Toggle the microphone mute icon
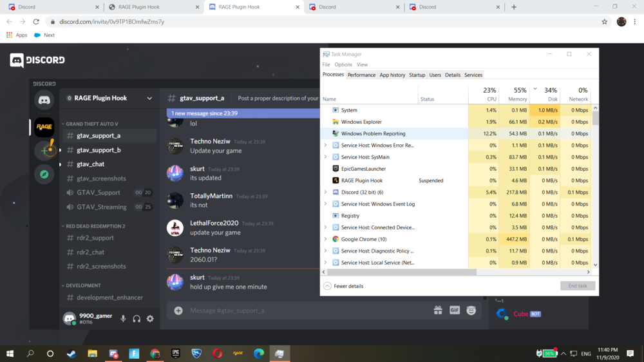The width and height of the screenshot is (644, 362). (123, 318)
